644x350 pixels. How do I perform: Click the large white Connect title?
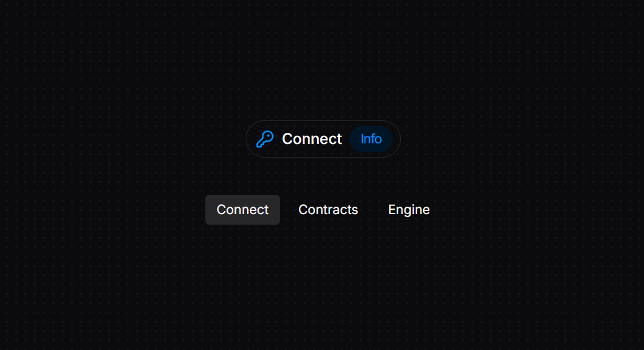click(311, 139)
